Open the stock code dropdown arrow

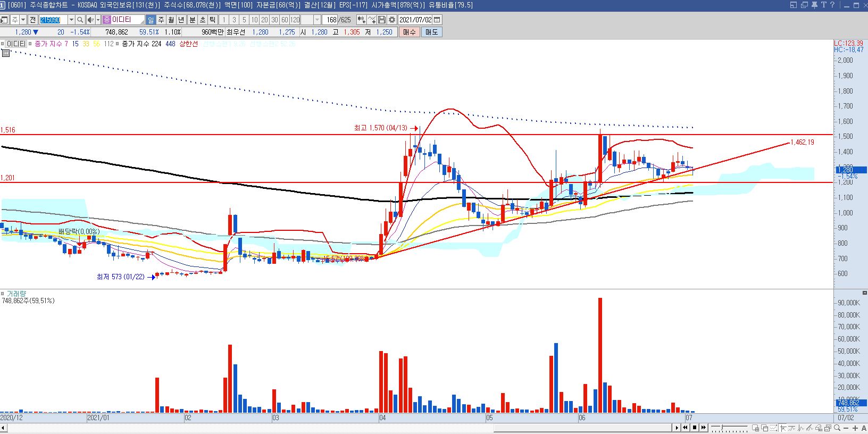[71, 20]
